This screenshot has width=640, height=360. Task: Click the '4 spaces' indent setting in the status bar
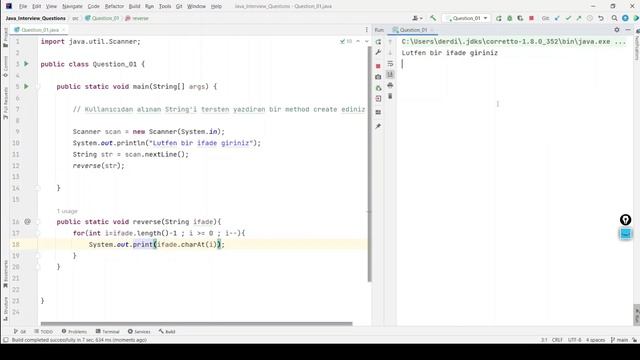pos(596,340)
